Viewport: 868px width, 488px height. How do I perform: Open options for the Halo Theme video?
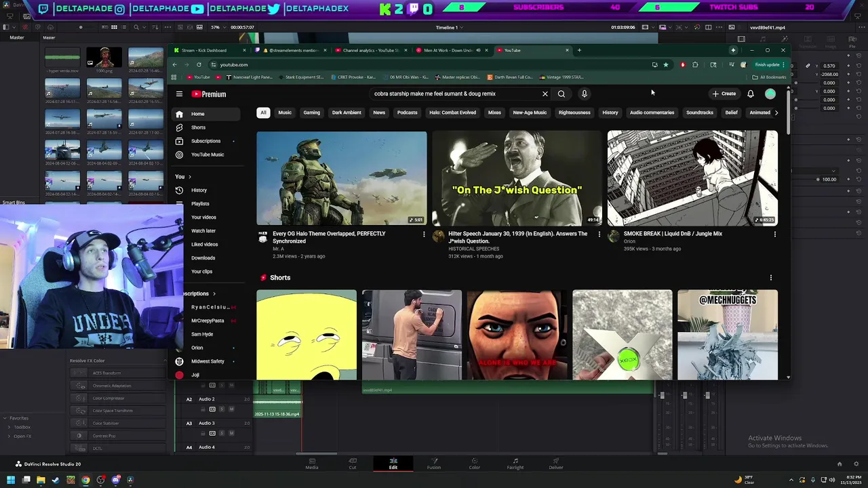[x=424, y=235]
